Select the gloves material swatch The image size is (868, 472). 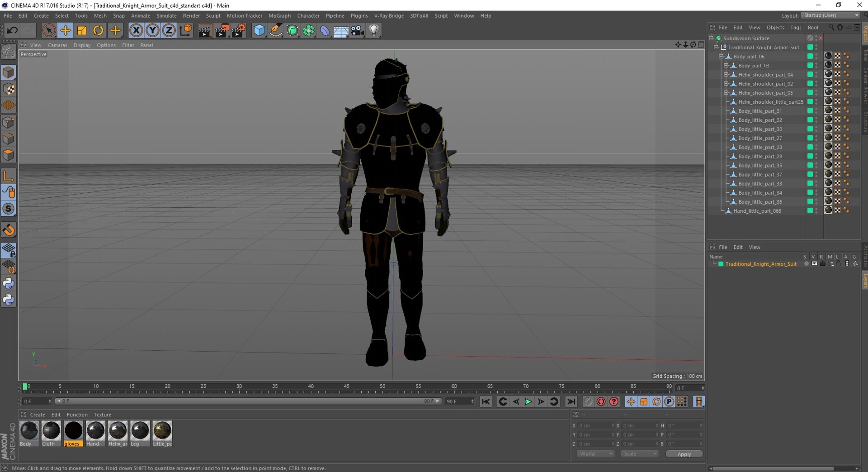[73, 434]
